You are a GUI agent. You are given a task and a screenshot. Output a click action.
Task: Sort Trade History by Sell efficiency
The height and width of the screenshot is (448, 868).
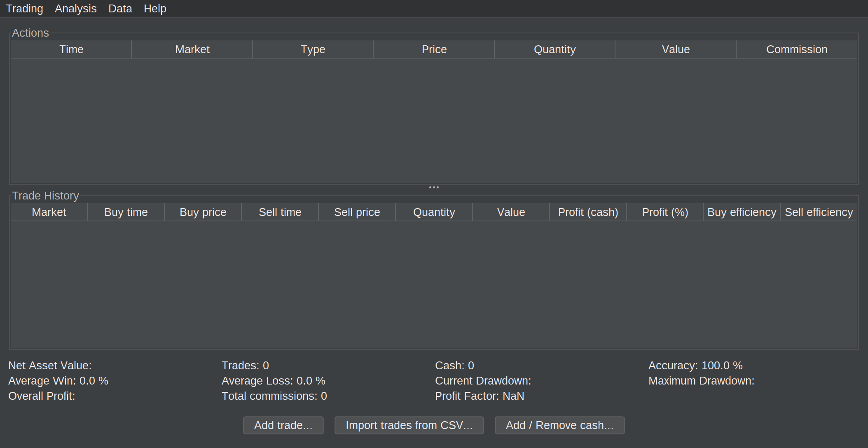coord(819,212)
